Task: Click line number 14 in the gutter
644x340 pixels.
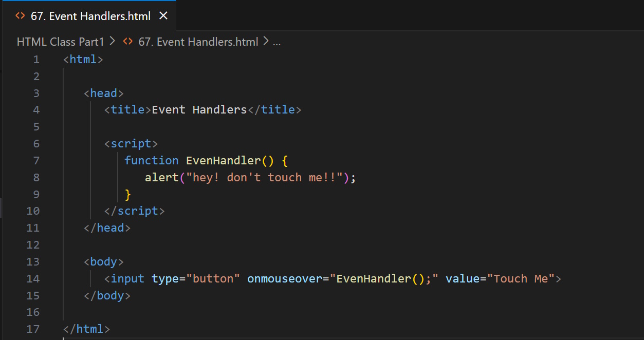Action: point(33,278)
